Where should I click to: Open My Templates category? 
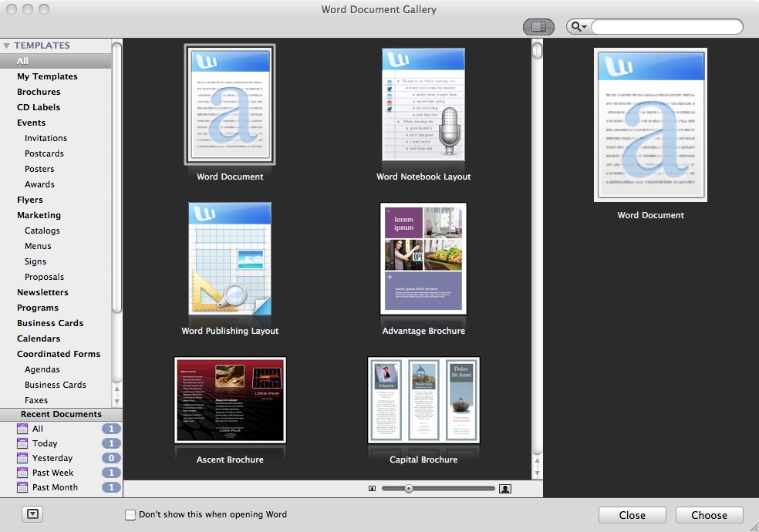coord(47,76)
